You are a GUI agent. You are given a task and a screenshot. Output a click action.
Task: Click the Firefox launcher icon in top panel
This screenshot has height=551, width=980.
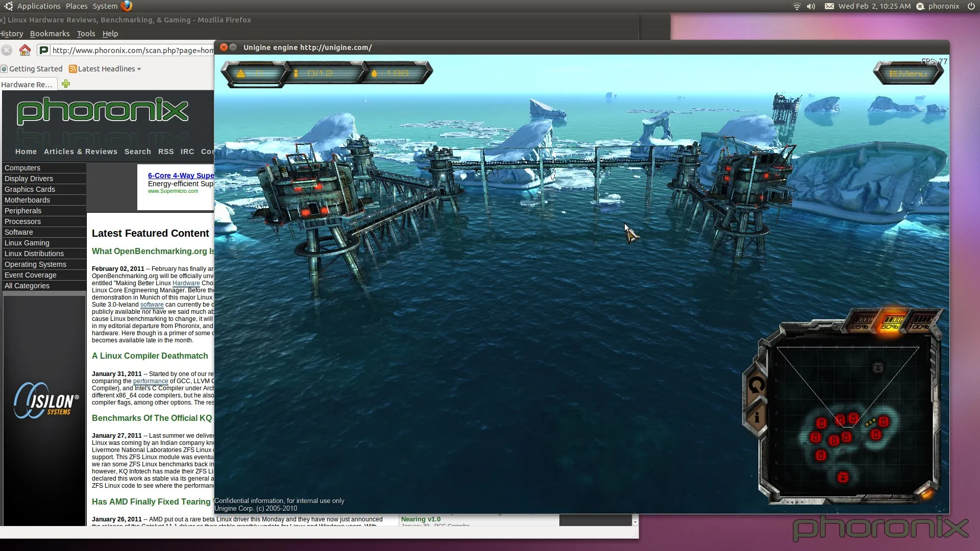[x=127, y=6]
